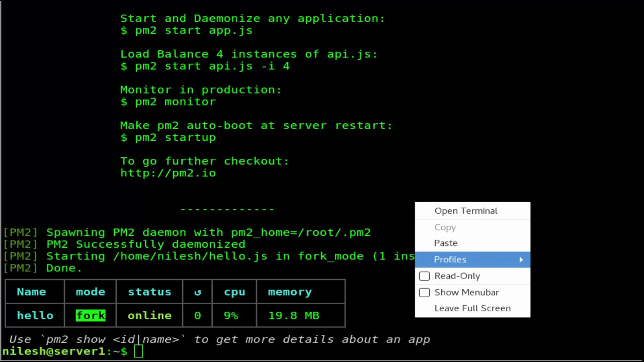This screenshot has height=362, width=644.
Task: Click the '19.8 MB' memory value
Action: (x=293, y=315)
